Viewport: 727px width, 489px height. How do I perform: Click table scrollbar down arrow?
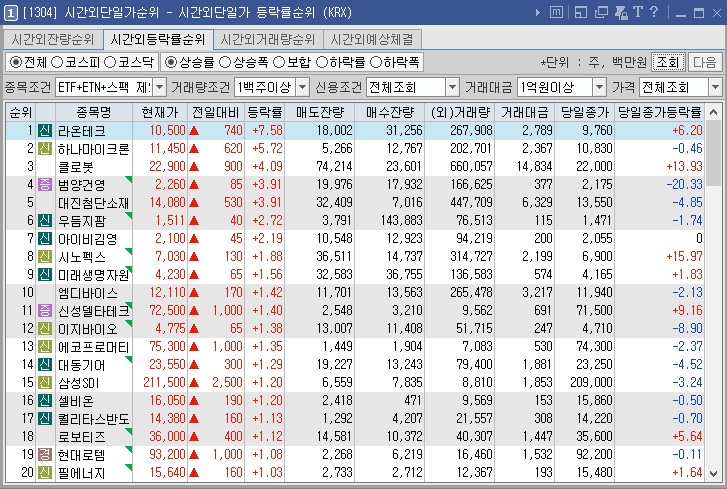point(714,474)
